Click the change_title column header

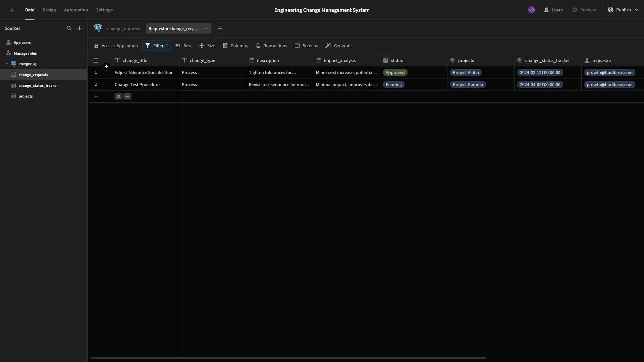(145, 61)
